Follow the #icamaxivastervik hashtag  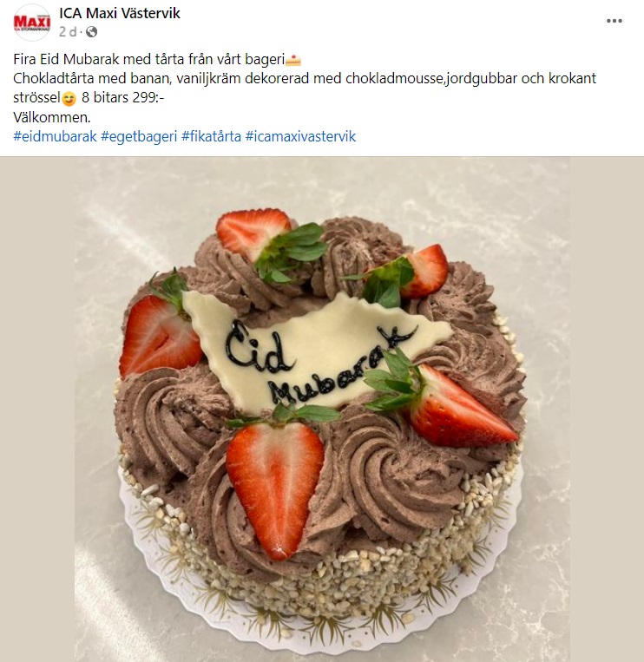(300, 136)
